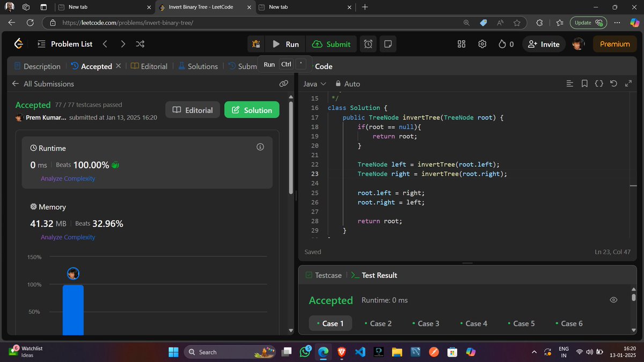The image size is (644, 362).
Task: Reset code to default icon
Action: [x=613, y=84]
